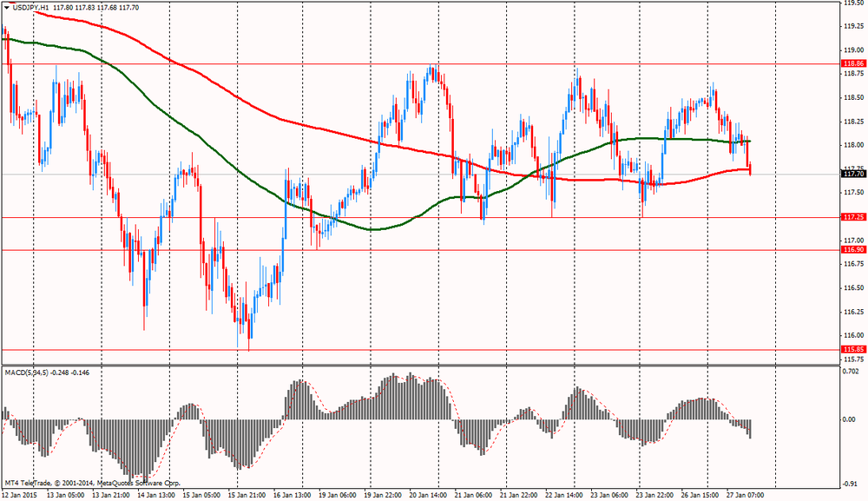Select the 12 Jan 2015 time axis label
This screenshot has height=501, width=868.
point(21,495)
